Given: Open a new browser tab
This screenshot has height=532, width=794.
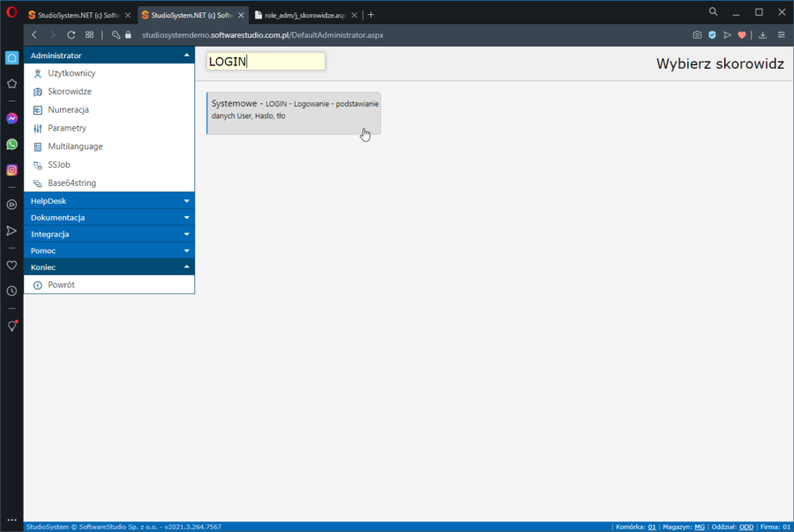Looking at the screenshot, I should (371, 15).
